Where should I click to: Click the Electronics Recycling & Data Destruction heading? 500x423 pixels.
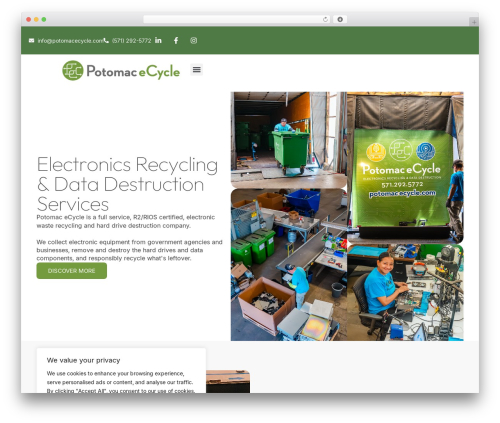tap(127, 184)
